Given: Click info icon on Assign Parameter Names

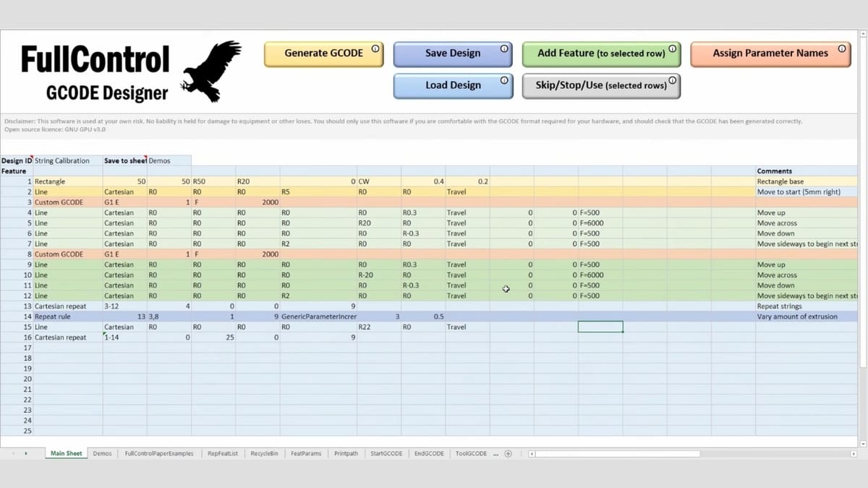Looking at the screenshot, I should pyautogui.click(x=841, y=48).
